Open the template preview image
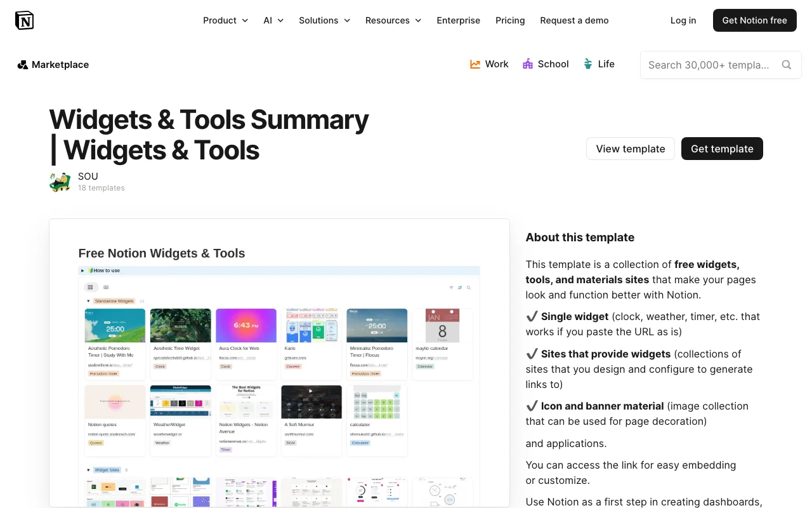The height and width of the screenshot is (508, 812). coord(279,363)
